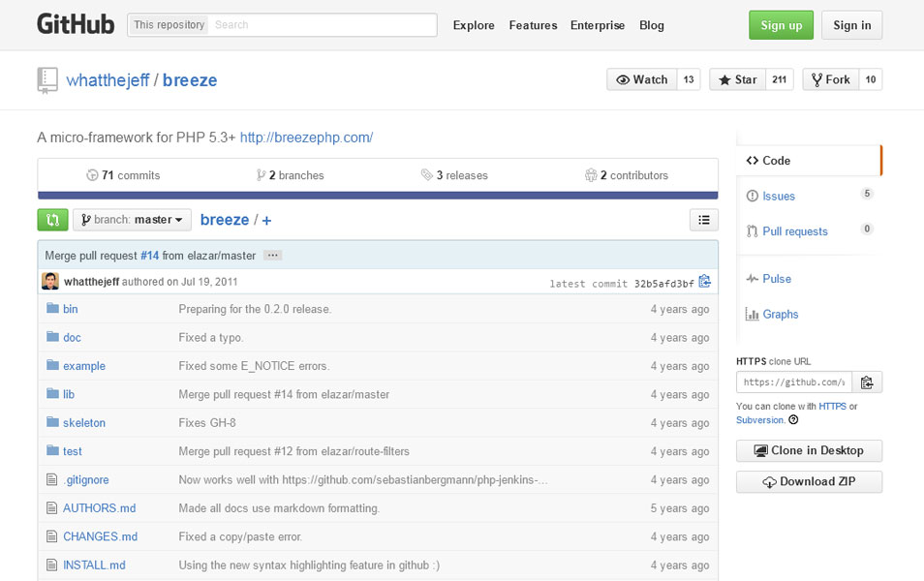Open the breeze repository name link
The height and width of the screenshot is (581, 924).
190,80
